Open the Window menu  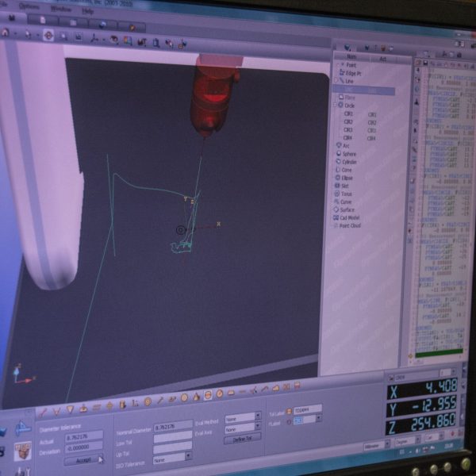60,10
